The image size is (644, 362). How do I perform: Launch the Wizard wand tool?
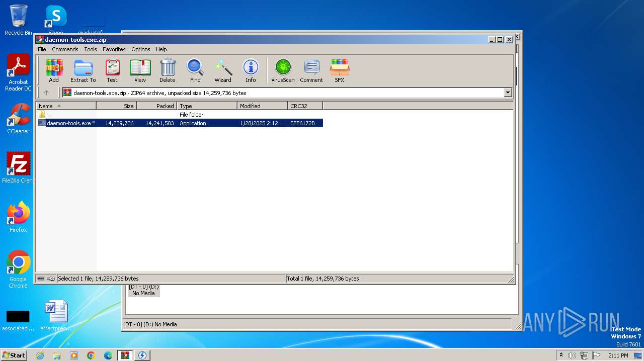click(223, 70)
